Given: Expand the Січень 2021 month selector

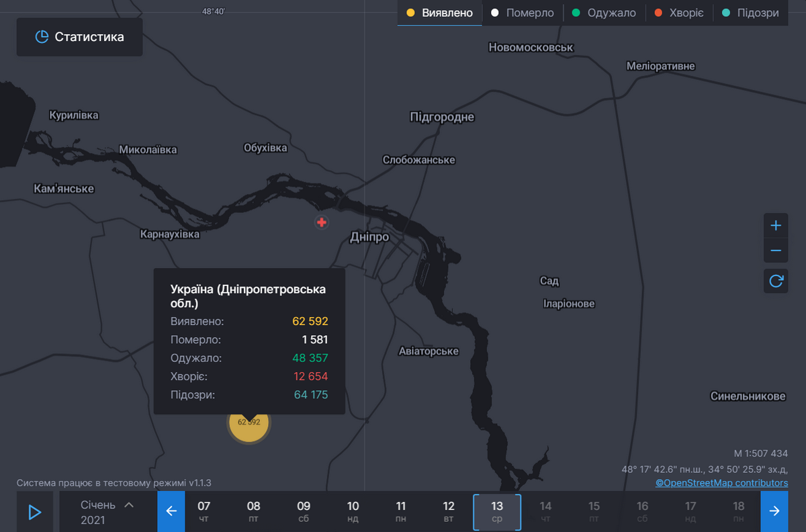Looking at the screenshot, I should (x=107, y=511).
